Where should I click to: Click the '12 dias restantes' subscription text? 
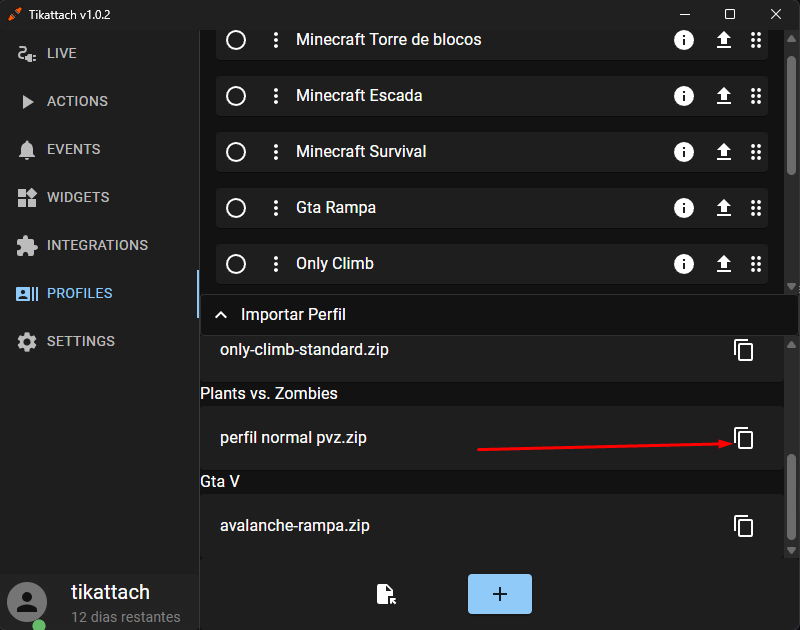coord(126,617)
